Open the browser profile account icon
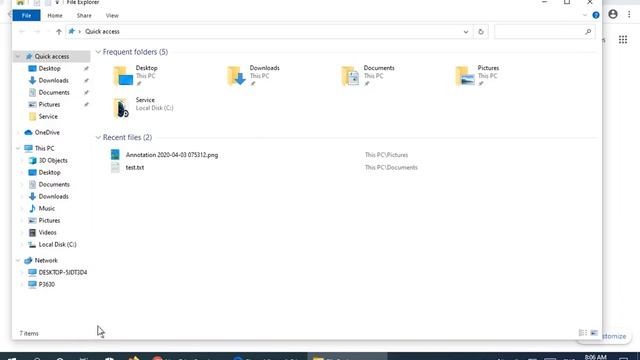Image resolution: width=640 pixels, height=360 pixels. click(x=613, y=14)
